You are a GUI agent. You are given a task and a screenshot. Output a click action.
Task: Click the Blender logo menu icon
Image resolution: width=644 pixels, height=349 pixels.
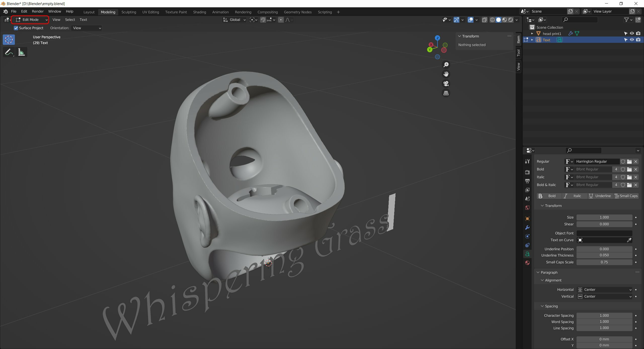pyautogui.click(x=6, y=11)
